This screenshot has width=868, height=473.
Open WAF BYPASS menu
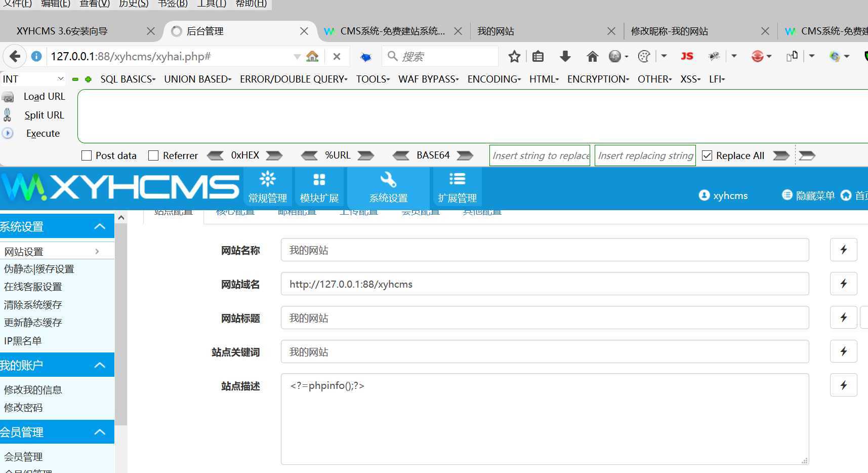pos(429,79)
